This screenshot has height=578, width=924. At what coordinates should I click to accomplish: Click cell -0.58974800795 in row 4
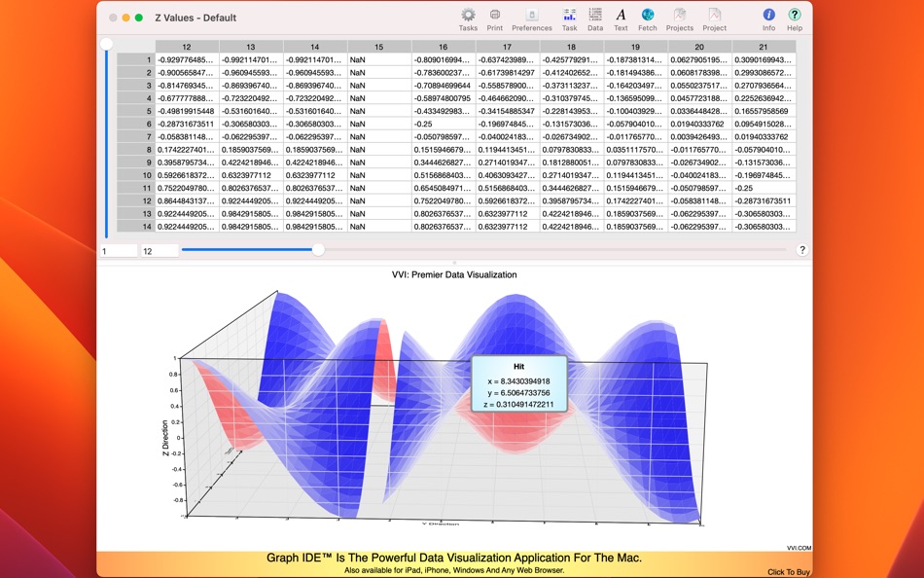(x=444, y=98)
